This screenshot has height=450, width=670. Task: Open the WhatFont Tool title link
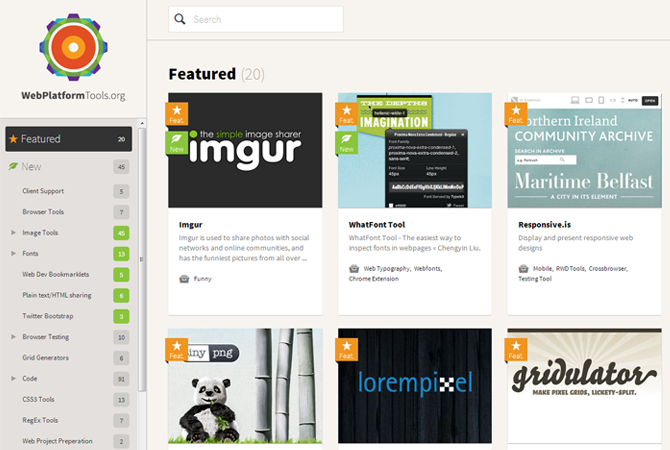click(x=377, y=225)
